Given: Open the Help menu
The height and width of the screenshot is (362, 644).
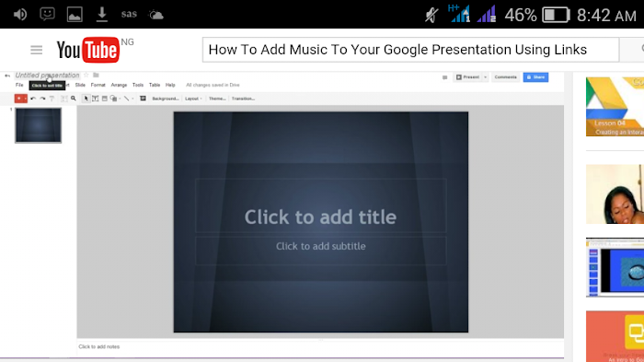Looking at the screenshot, I should point(170,85).
